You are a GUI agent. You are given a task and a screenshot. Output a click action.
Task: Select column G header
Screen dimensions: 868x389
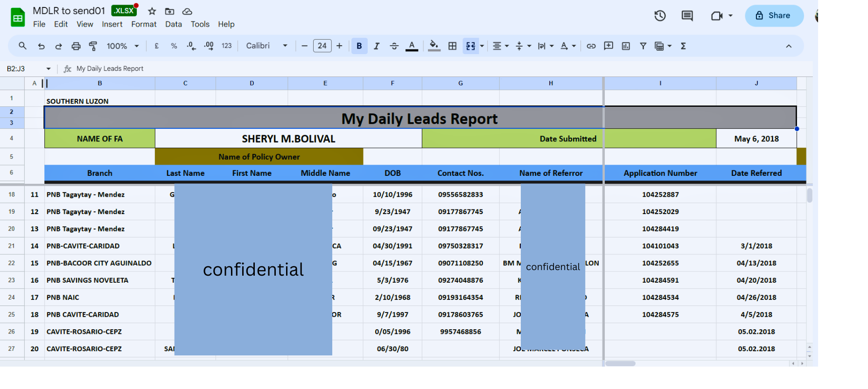pos(461,83)
